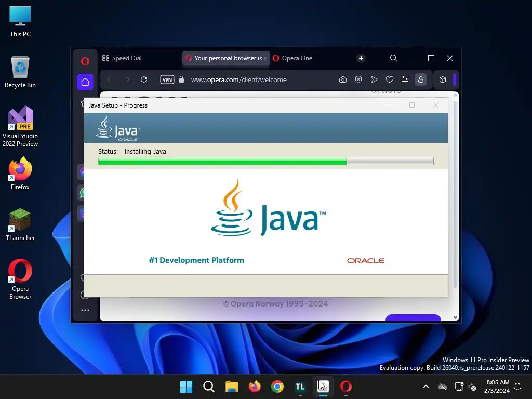Click the Java Oracle logo in setup header
This screenshot has height=399, width=532.
(x=118, y=129)
